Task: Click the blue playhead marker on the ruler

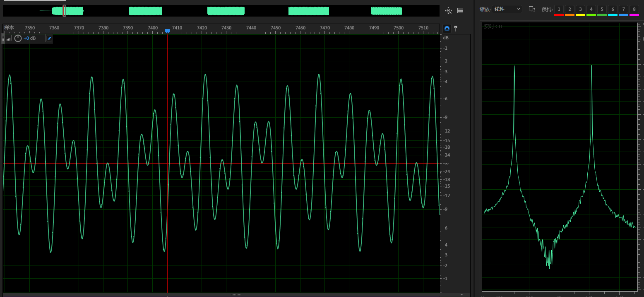Action: (167, 31)
